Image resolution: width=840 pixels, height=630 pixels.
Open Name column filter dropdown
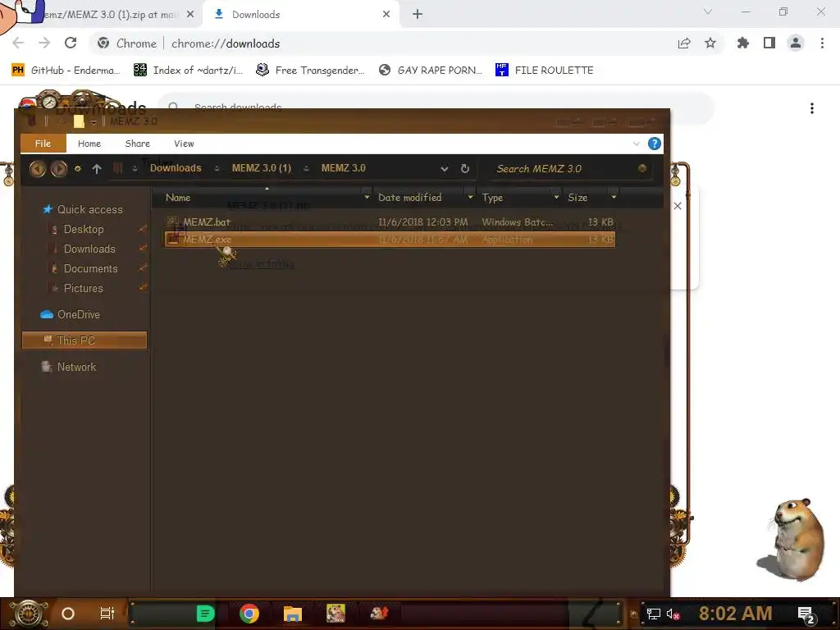click(367, 198)
